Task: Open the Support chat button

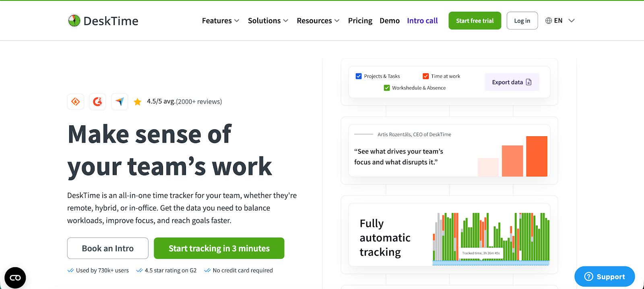Action: 605,277
